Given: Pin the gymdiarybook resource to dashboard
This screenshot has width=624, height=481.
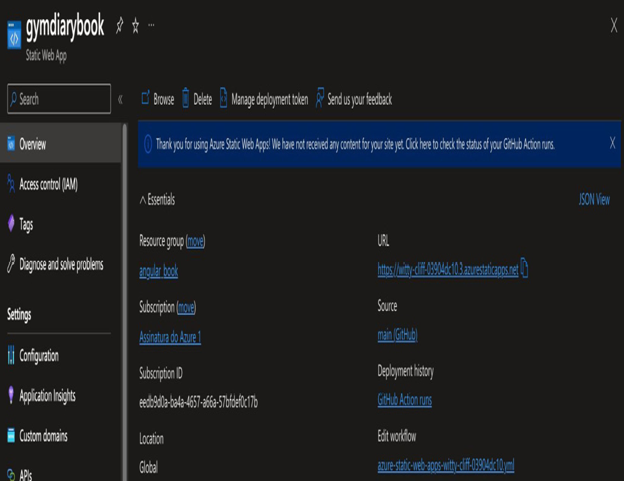Looking at the screenshot, I should (x=119, y=26).
